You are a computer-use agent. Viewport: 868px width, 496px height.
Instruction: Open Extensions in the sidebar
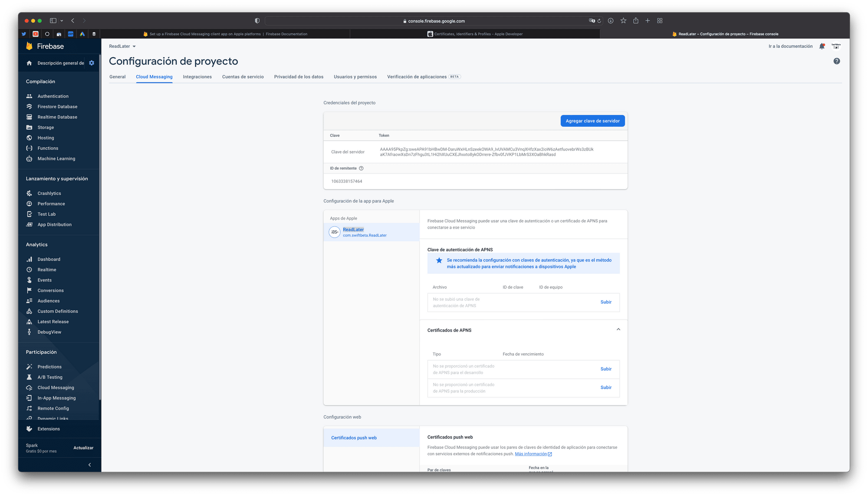(x=49, y=429)
